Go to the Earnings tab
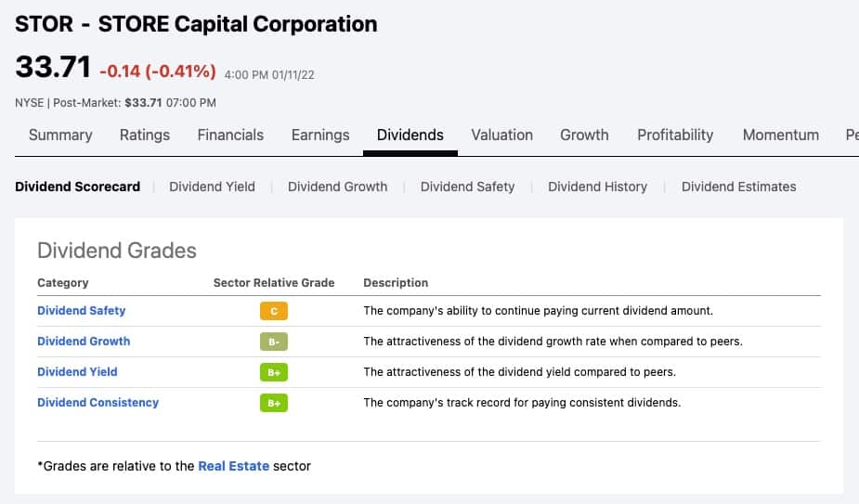 click(x=320, y=135)
